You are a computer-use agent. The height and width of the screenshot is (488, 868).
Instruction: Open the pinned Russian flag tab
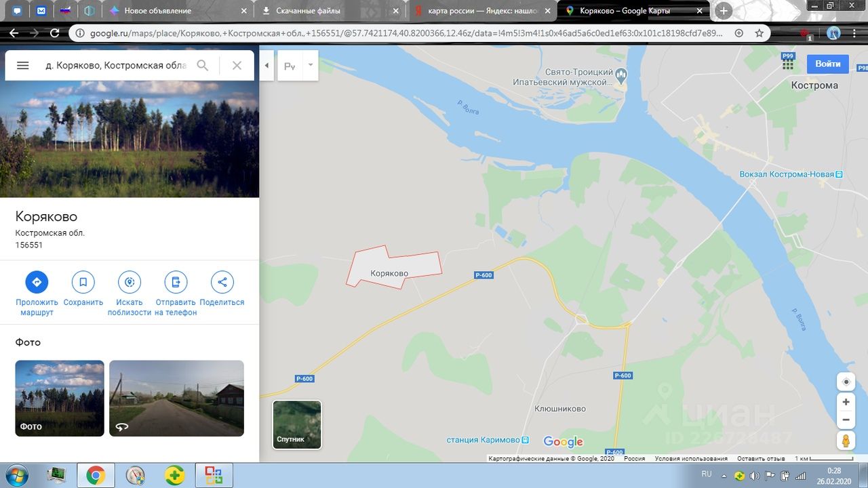point(65,11)
